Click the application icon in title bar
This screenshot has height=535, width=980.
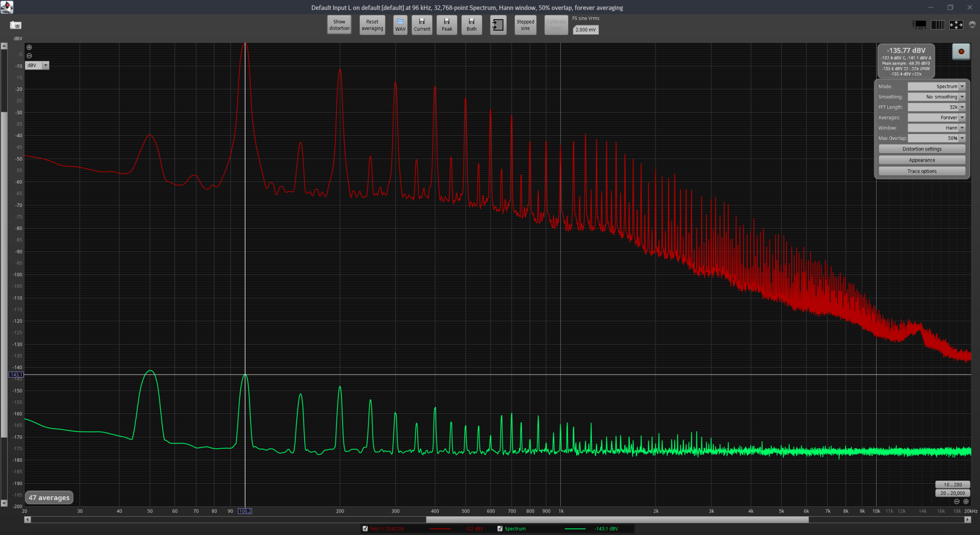coord(7,7)
